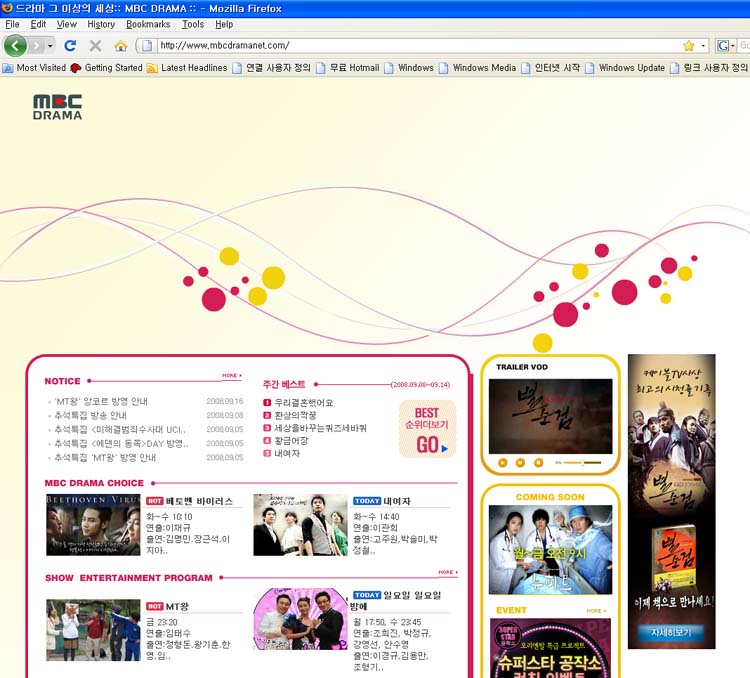
Task: Bookmark this page with the star icon
Action: point(689,46)
